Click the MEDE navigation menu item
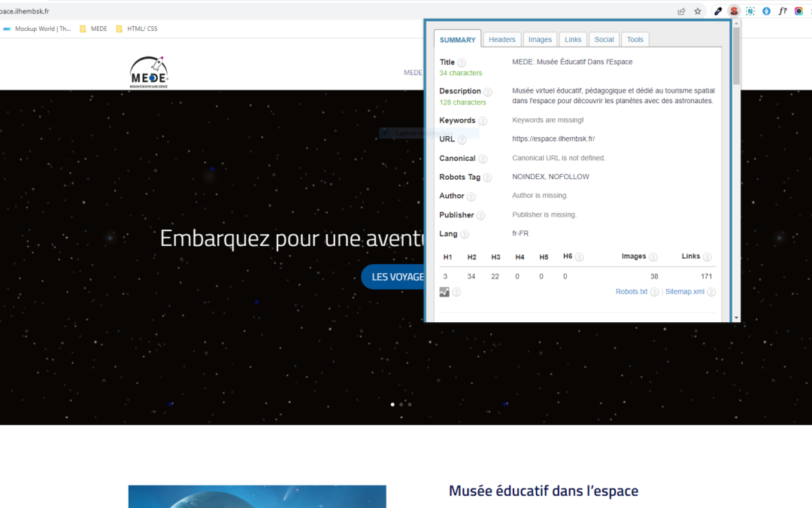 click(x=413, y=72)
